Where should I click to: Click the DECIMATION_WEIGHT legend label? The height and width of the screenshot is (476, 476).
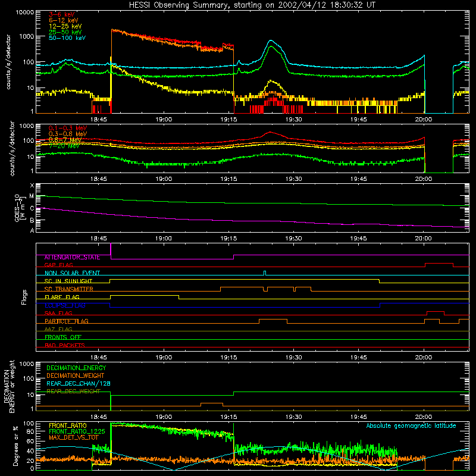coord(76,376)
